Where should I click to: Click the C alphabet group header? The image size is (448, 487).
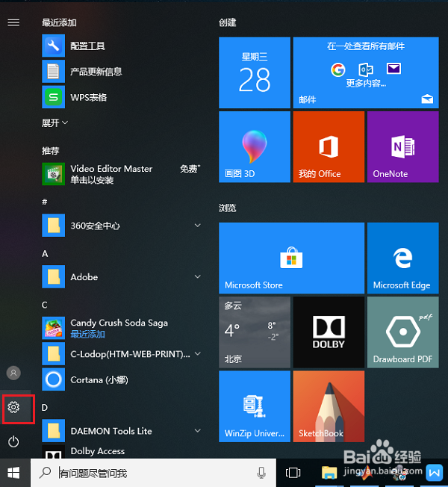44,305
